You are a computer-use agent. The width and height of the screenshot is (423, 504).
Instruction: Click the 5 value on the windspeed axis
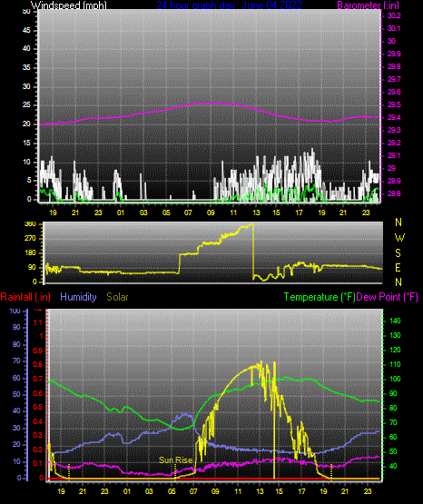29,180
